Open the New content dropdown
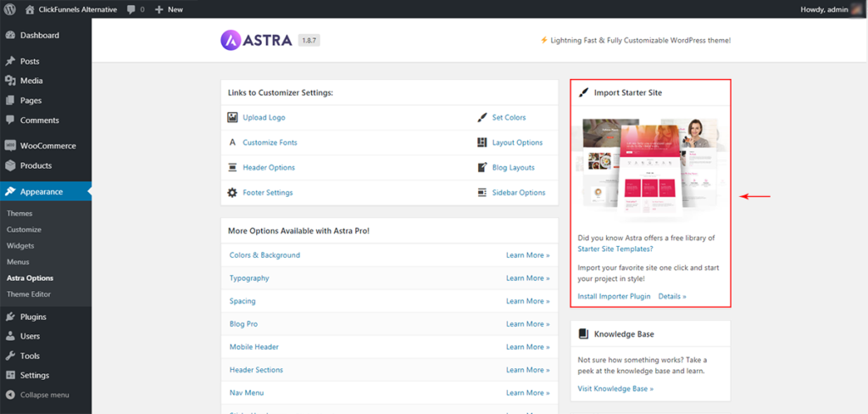The height and width of the screenshot is (414, 868). click(169, 9)
